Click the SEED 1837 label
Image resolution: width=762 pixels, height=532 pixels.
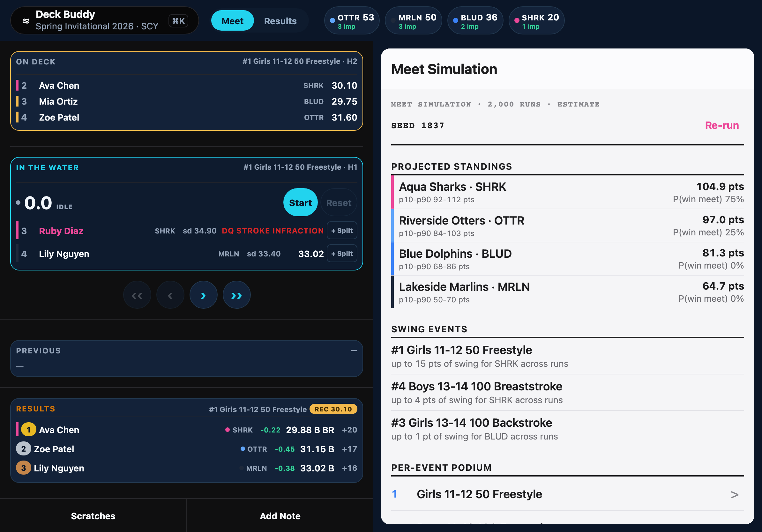coord(417,125)
